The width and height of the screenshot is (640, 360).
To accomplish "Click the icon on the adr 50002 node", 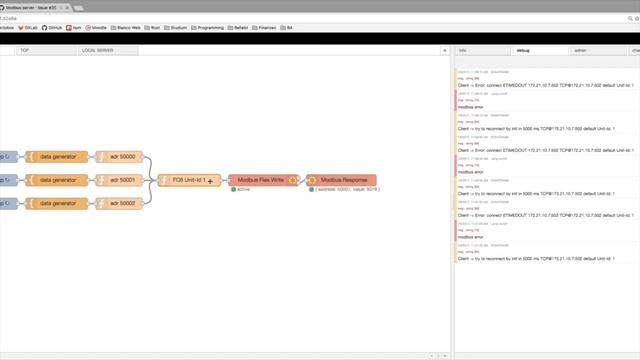I will [100, 203].
